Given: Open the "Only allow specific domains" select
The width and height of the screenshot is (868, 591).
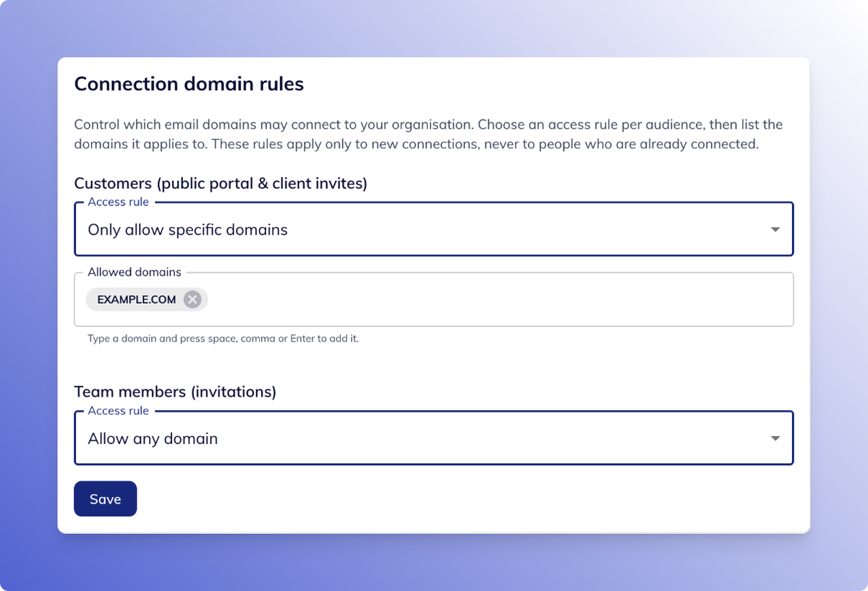Looking at the screenshot, I should pyautogui.click(x=434, y=229).
